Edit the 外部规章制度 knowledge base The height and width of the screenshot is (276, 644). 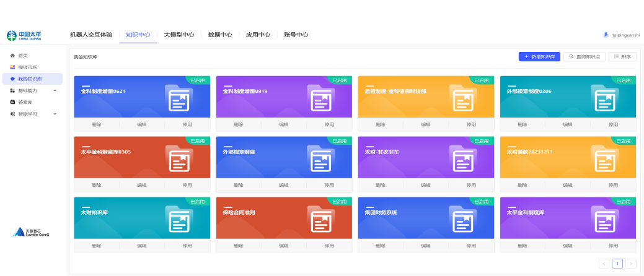(x=284, y=186)
